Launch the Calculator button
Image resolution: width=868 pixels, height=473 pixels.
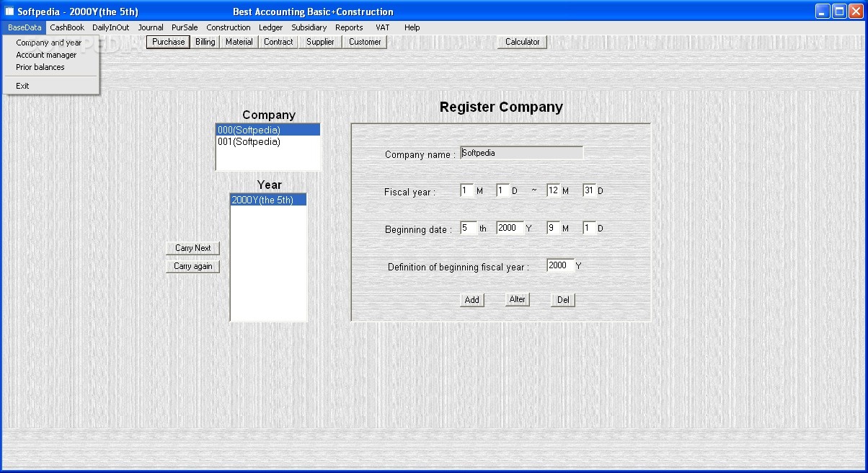[x=523, y=42]
